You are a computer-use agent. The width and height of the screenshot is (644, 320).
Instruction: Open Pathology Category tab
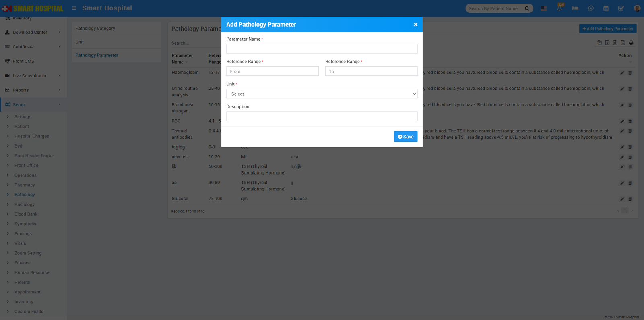click(x=95, y=29)
